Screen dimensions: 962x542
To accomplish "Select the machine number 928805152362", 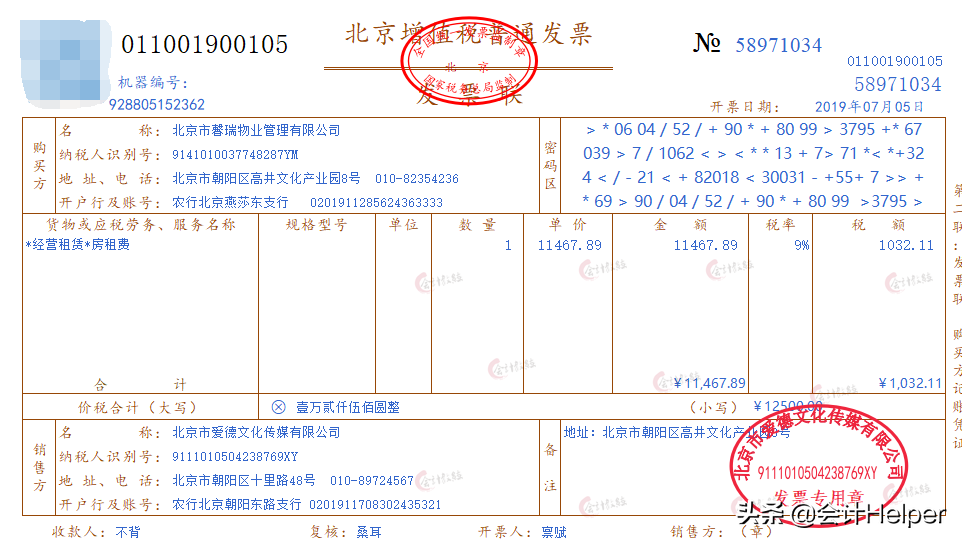I will [157, 105].
